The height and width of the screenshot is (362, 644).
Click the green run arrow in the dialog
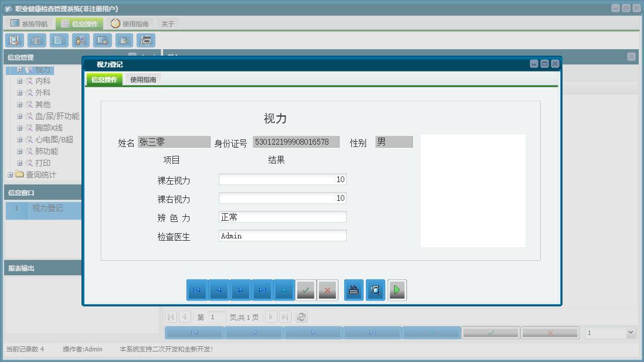397,289
